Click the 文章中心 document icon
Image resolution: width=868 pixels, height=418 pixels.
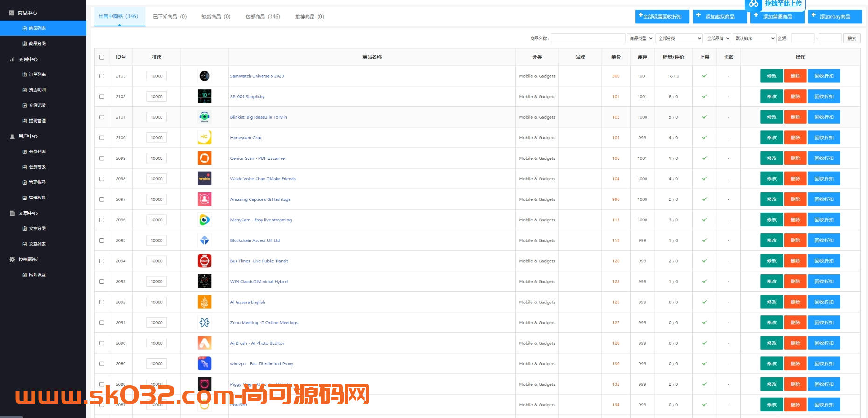coord(12,213)
